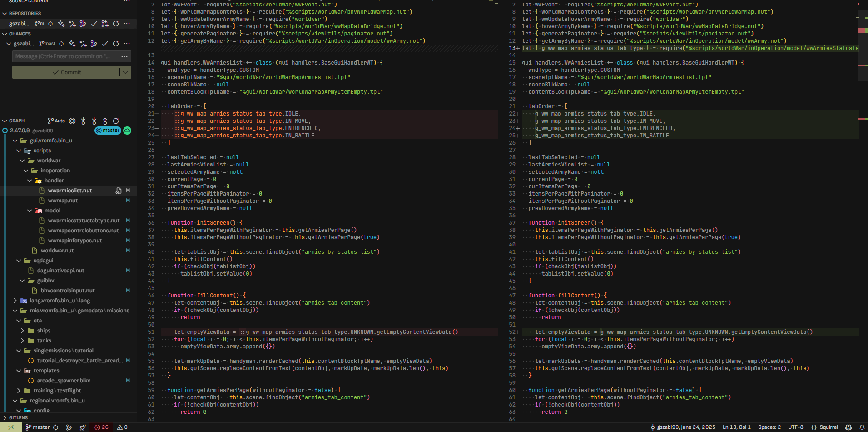
Task: Click commit 2.47.0.9 in the Graph
Action: point(20,131)
